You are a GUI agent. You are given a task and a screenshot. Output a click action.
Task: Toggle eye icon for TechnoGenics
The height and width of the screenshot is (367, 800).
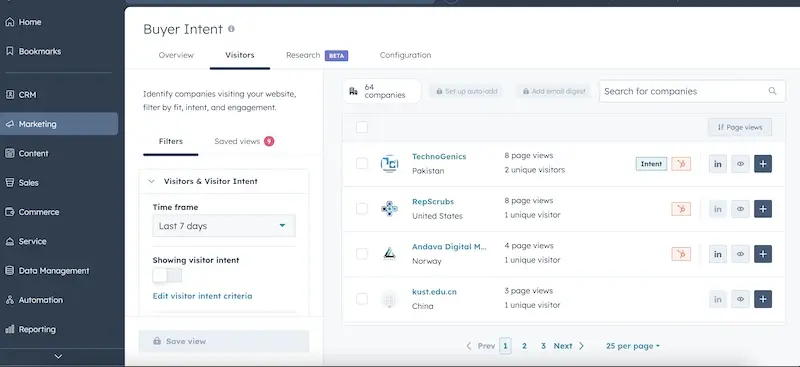point(740,164)
